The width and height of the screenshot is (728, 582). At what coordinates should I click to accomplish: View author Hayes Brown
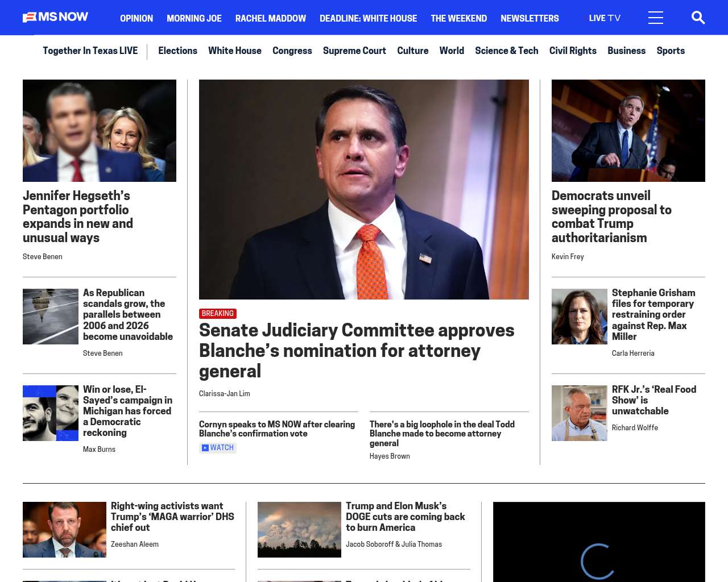click(390, 456)
